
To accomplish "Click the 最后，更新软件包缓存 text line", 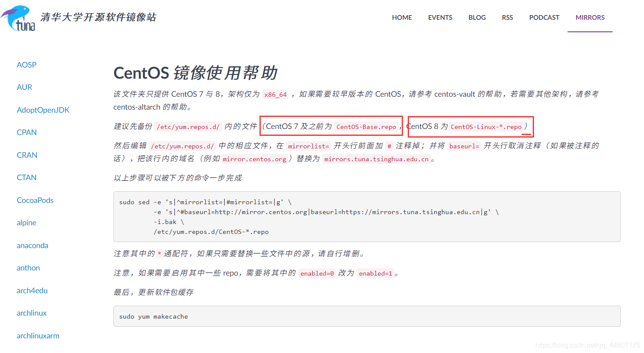I will pyautogui.click(x=153, y=292).
